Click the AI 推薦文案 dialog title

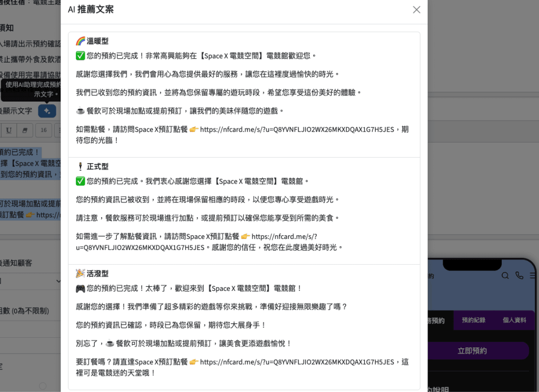point(91,9)
